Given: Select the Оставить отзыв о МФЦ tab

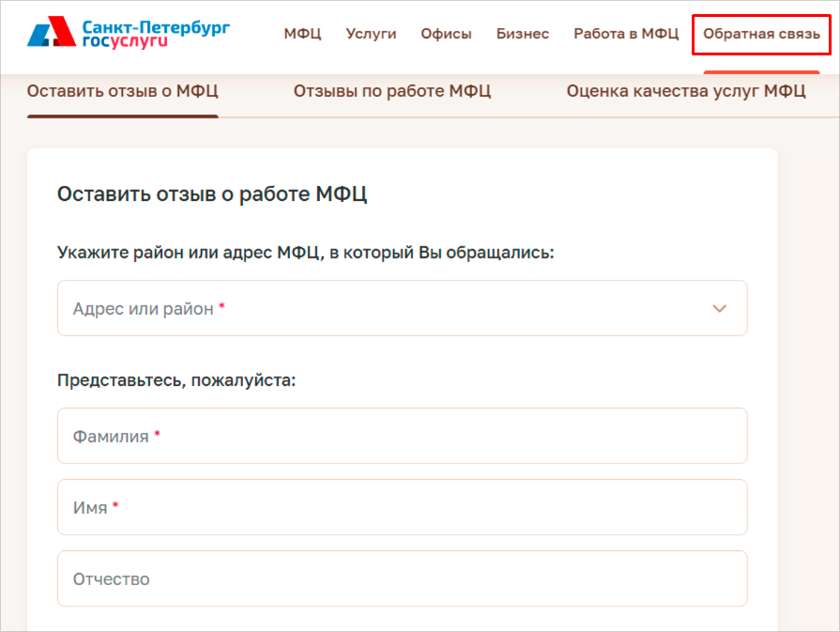Looking at the screenshot, I should click(123, 91).
